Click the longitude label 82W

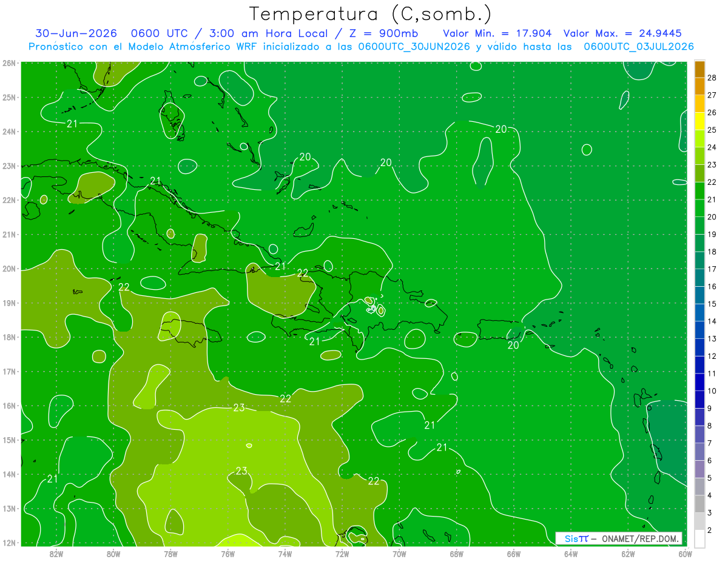56,554
